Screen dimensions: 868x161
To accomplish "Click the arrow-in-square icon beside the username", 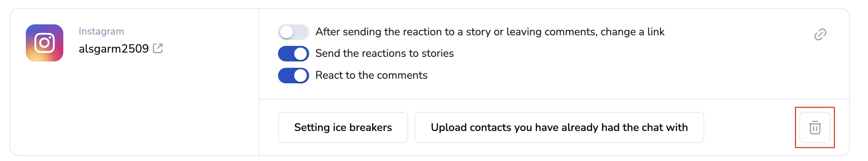I will coord(158,48).
